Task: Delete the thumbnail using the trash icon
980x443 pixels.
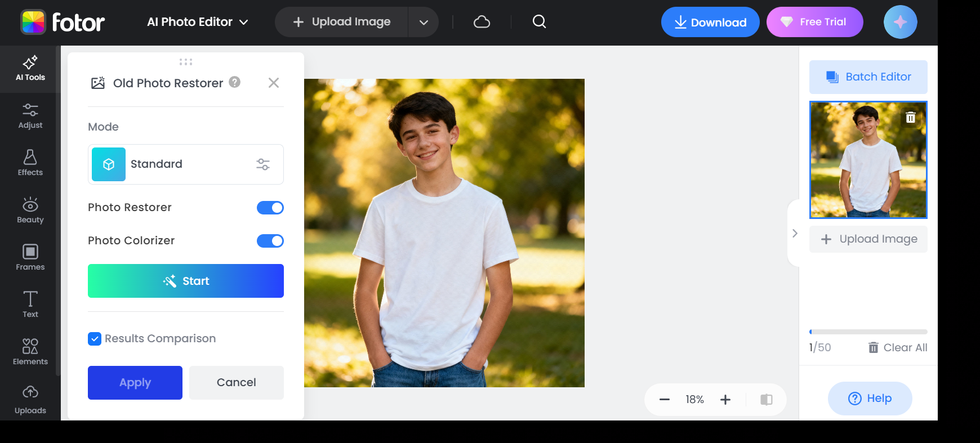Action: pyautogui.click(x=910, y=118)
